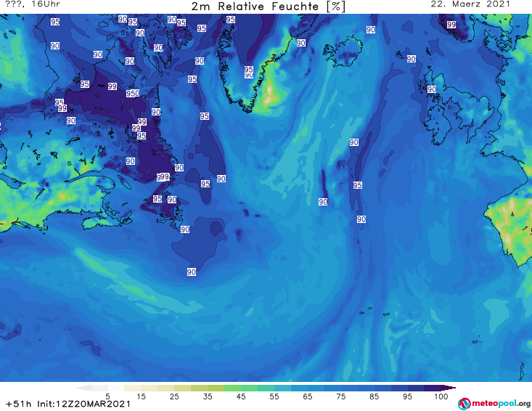Pick the dark purple colorbar swatch above '100'
The height and width of the screenshot is (411, 532).
pos(433,388)
